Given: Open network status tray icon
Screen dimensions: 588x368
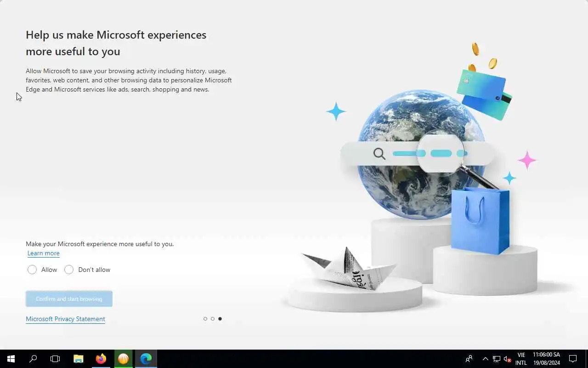Looking at the screenshot, I should [497, 359].
